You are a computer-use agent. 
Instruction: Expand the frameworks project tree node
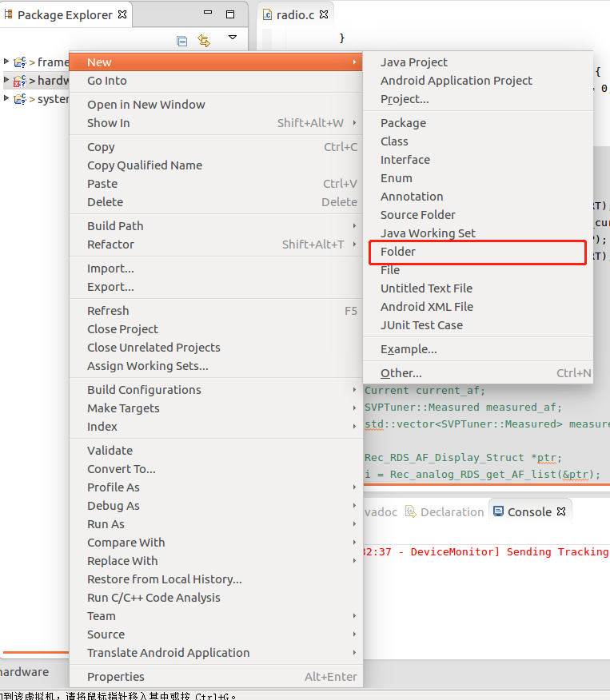point(6,61)
